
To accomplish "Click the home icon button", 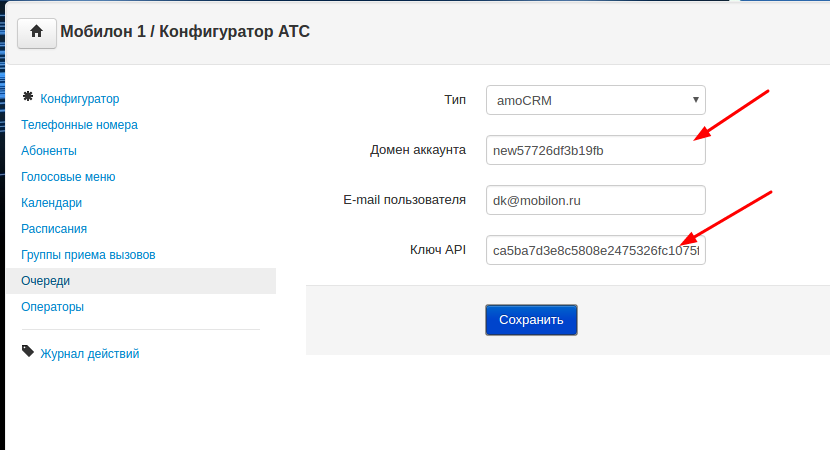I will 37,33.
